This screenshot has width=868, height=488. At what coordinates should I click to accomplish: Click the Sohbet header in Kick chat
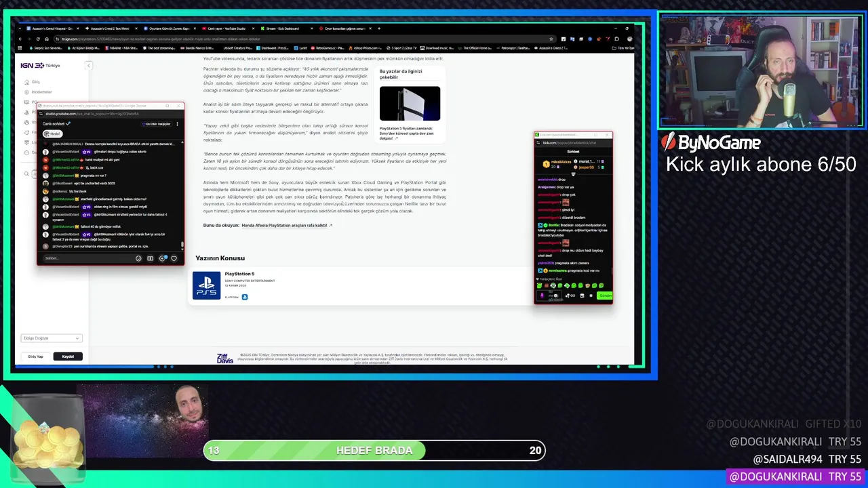573,151
